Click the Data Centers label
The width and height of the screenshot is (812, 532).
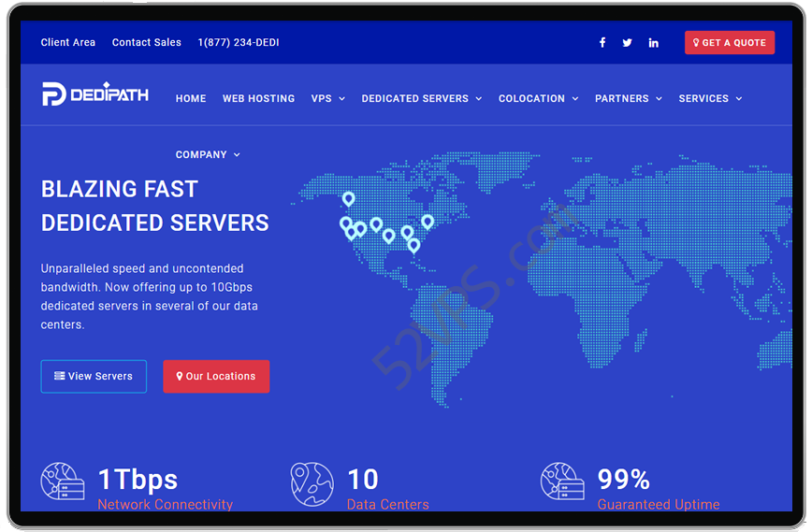[x=388, y=504]
